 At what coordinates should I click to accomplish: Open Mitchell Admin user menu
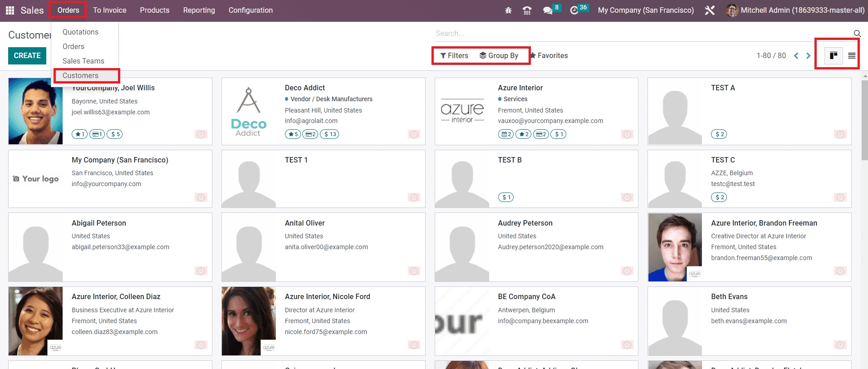click(795, 10)
